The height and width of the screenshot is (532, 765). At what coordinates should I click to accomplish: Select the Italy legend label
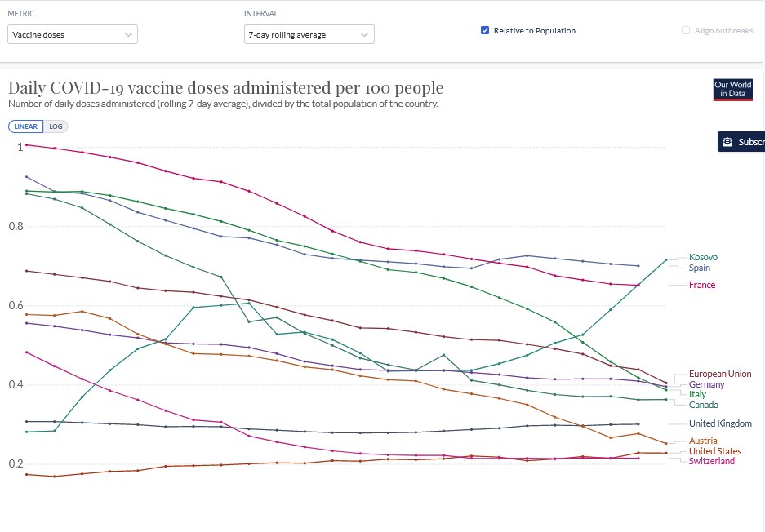697,394
